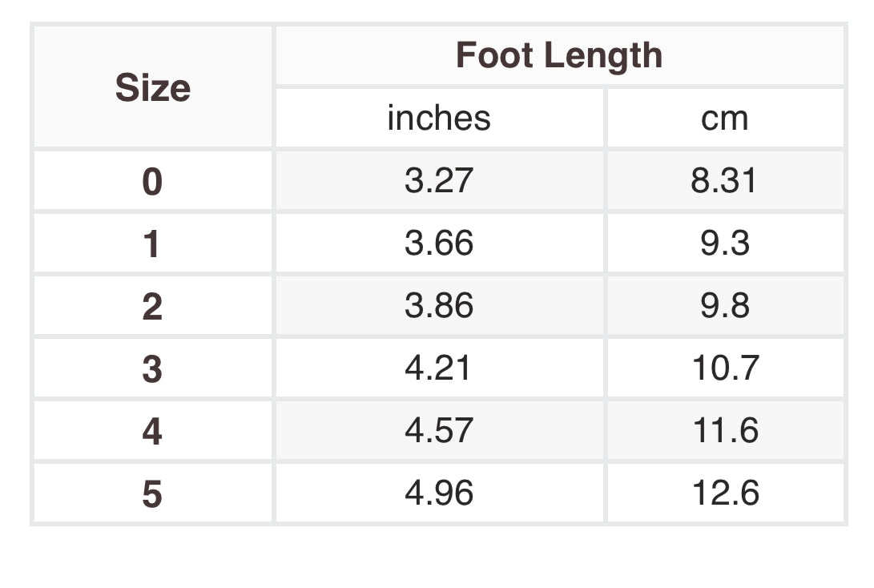
Task: Click the Size column header
Action: [152, 87]
